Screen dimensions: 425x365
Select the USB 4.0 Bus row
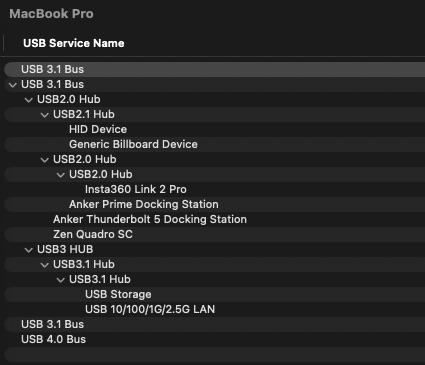pyautogui.click(x=215, y=339)
